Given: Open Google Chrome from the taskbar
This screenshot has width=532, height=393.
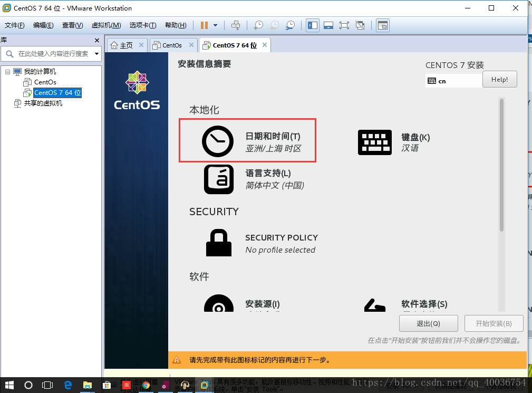Looking at the screenshot, I should pos(146,385).
